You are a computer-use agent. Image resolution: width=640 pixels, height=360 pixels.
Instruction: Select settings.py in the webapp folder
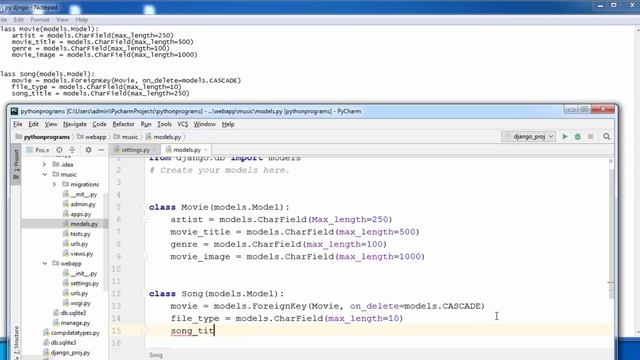coord(81,283)
